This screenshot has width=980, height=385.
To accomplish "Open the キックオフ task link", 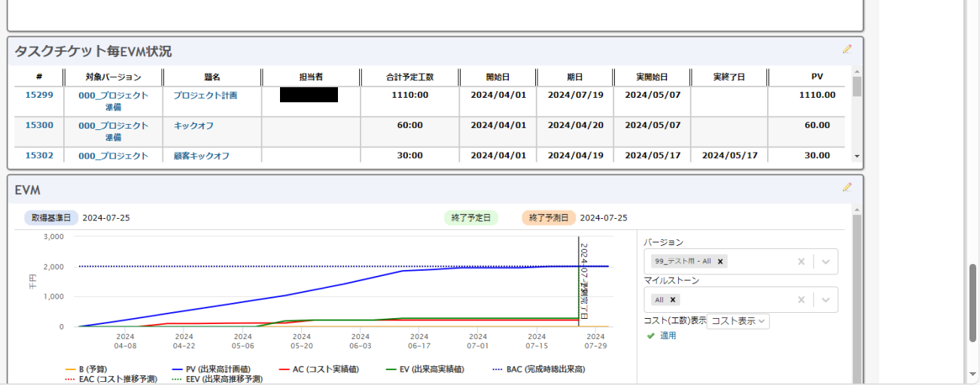I will (193, 126).
